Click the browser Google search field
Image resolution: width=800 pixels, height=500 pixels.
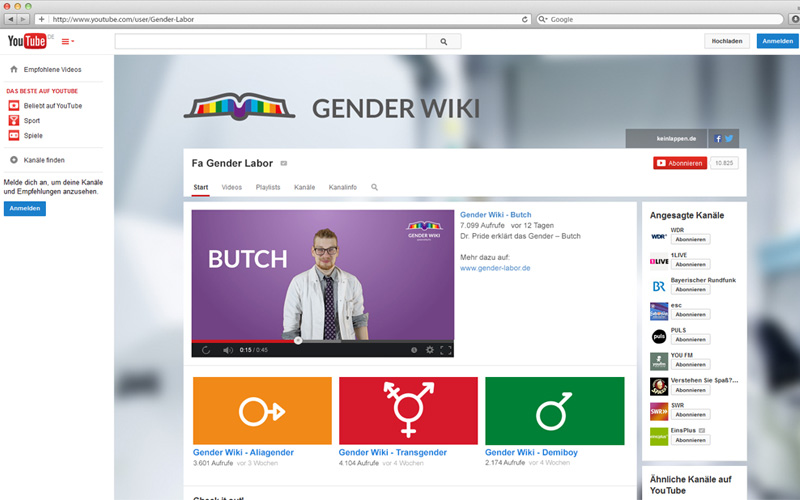coord(660,19)
